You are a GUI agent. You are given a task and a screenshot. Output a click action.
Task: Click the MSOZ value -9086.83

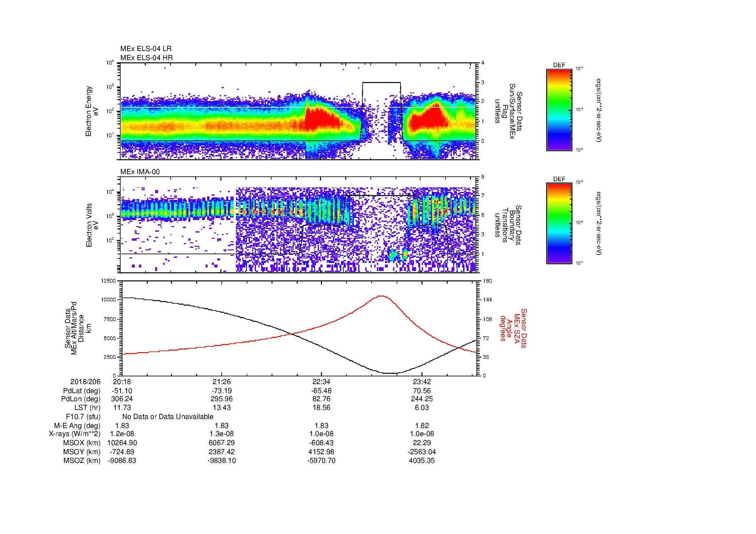(122, 461)
